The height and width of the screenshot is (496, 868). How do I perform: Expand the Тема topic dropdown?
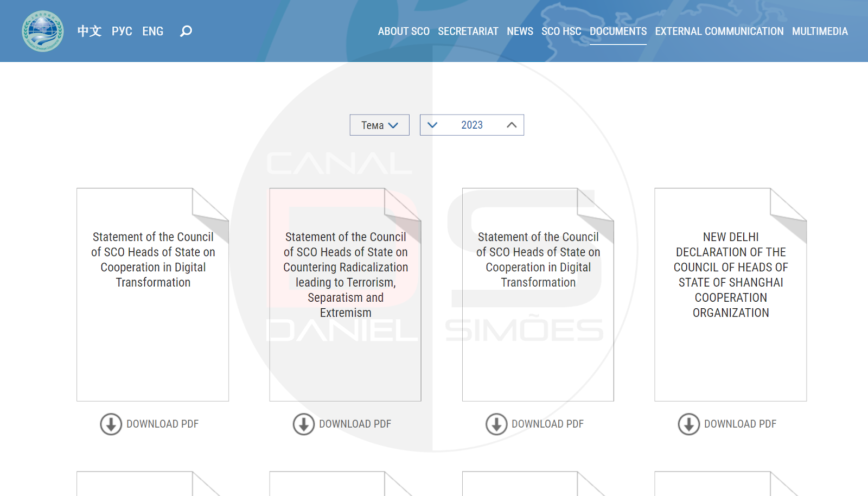(x=380, y=125)
